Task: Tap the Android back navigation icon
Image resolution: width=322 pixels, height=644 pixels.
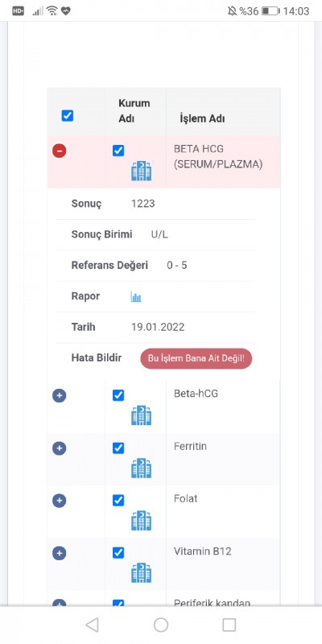Action: (92, 625)
